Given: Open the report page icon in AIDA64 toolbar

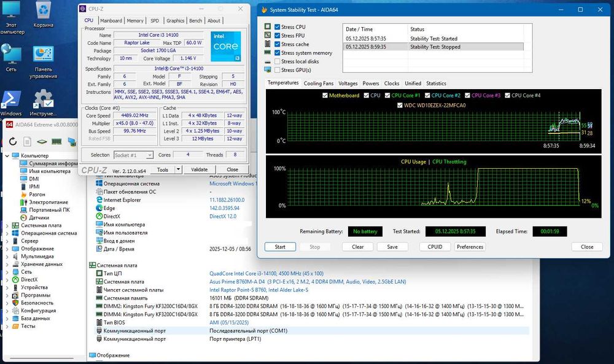Looking at the screenshot, I should coord(27,141).
